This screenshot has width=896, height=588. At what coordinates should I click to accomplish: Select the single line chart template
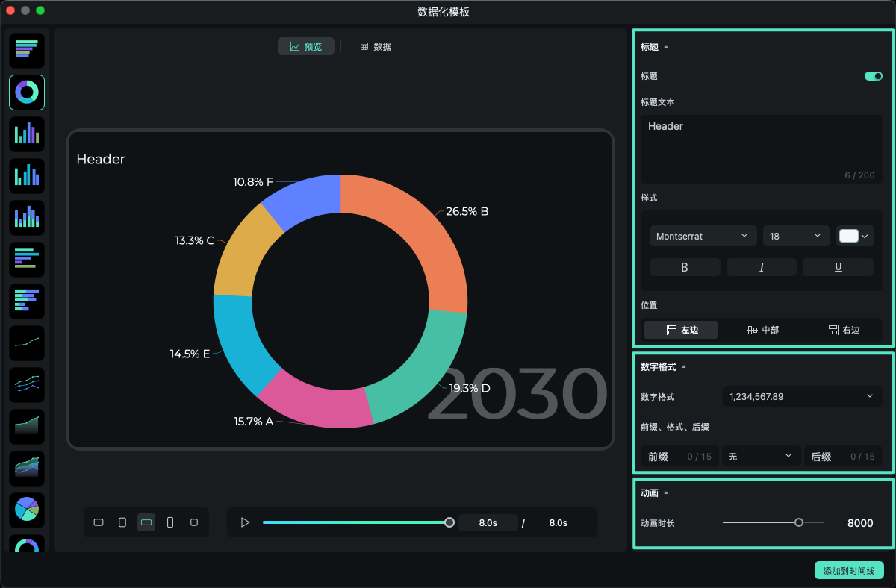pos(27,343)
